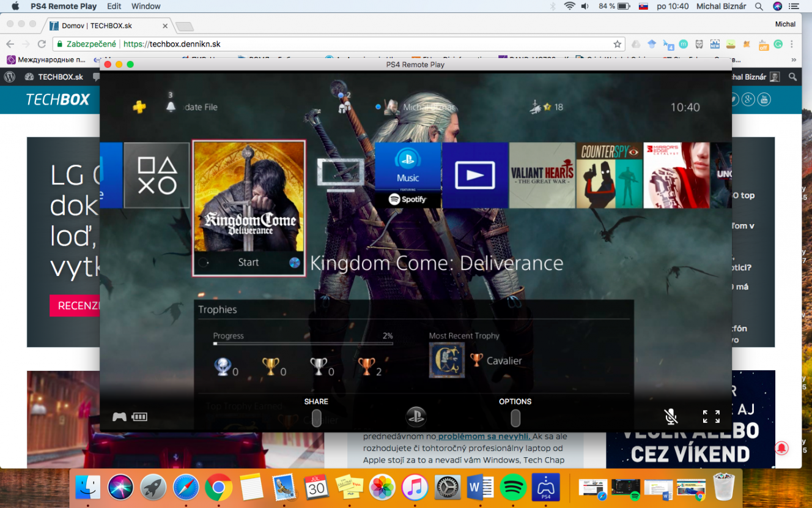Click the 'problémom sa nevyhli' article link
The image size is (812, 508).
coord(484,436)
